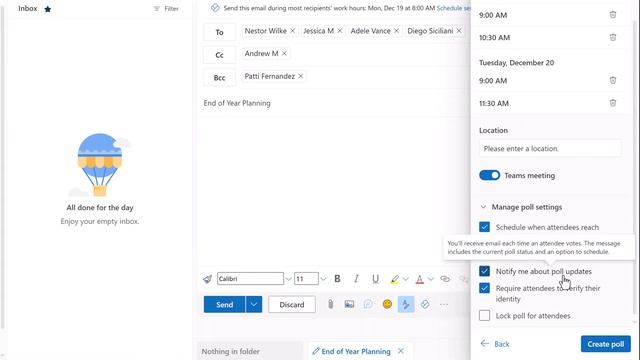Apply font color
Screen dimensions: 640x360
point(420,279)
